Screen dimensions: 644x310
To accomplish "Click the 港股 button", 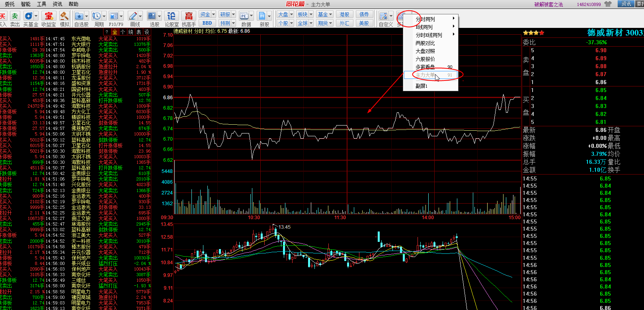I will 344,14.
